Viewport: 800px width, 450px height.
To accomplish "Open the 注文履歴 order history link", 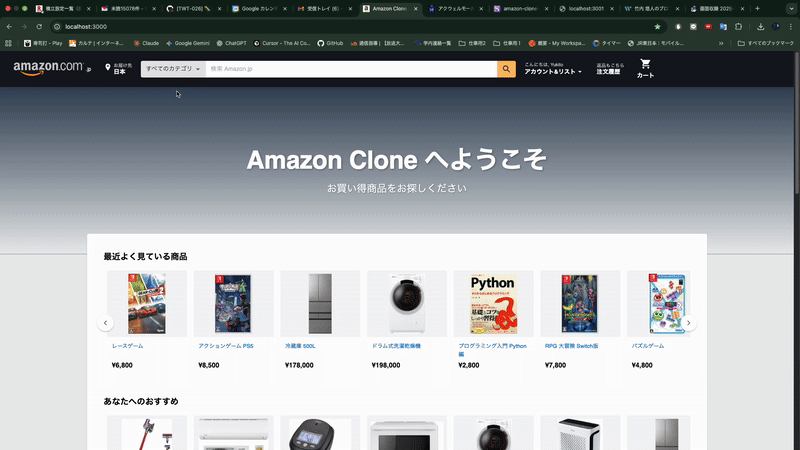I will point(610,69).
